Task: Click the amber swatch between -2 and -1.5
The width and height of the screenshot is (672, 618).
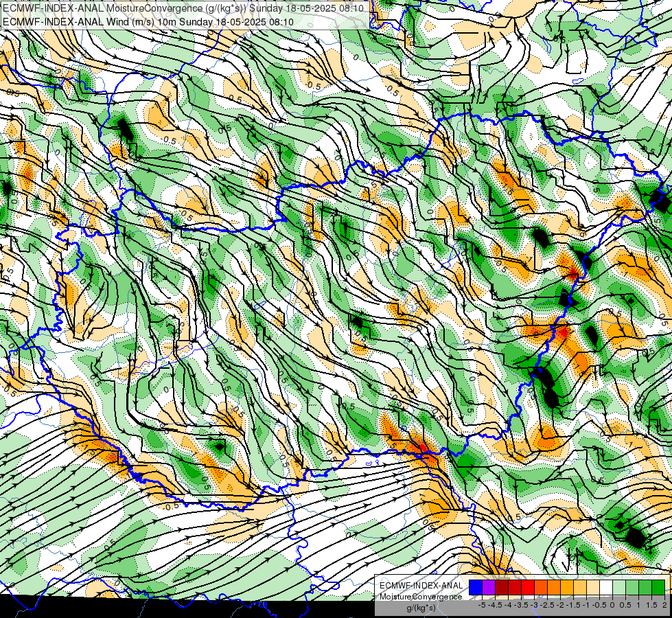Action: tap(566, 588)
